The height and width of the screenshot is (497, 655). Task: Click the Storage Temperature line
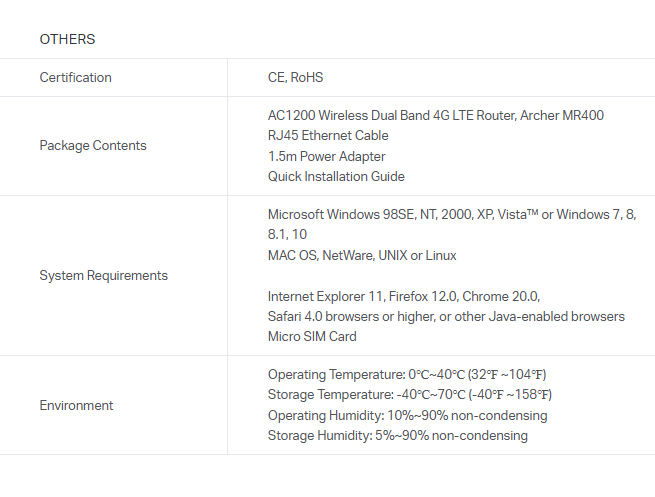coord(409,394)
